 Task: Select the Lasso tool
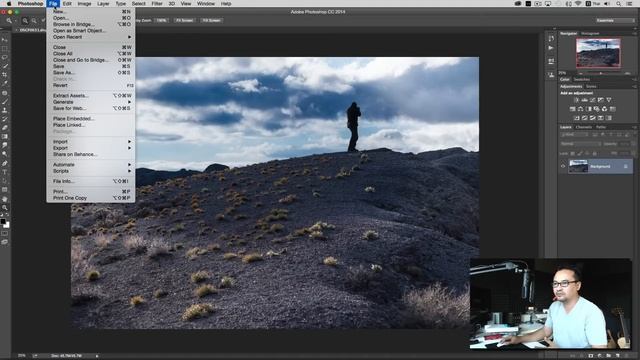tap(5, 58)
